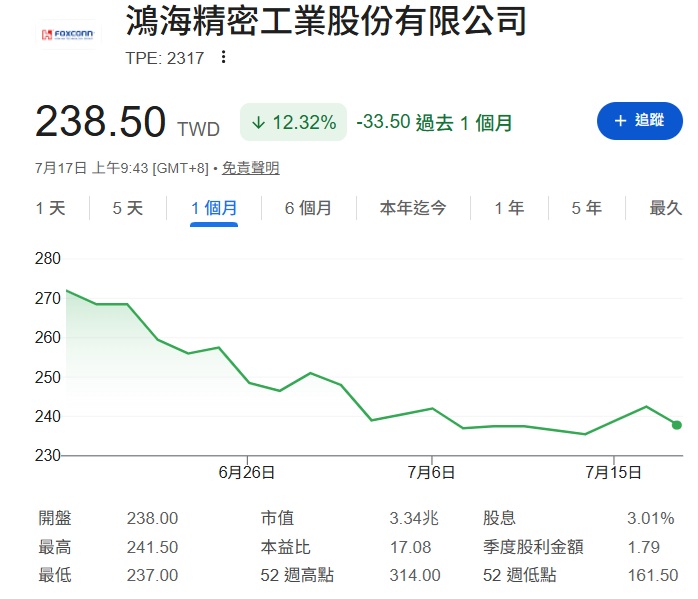Click the 6月26日 axis date label

pyautogui.click(x=247, y=472)
